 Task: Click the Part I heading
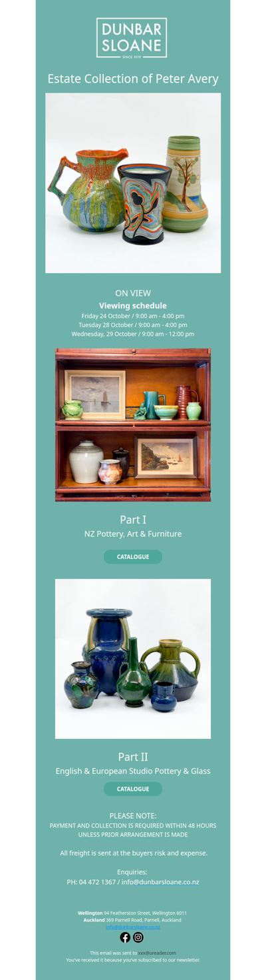pos(133,519)
